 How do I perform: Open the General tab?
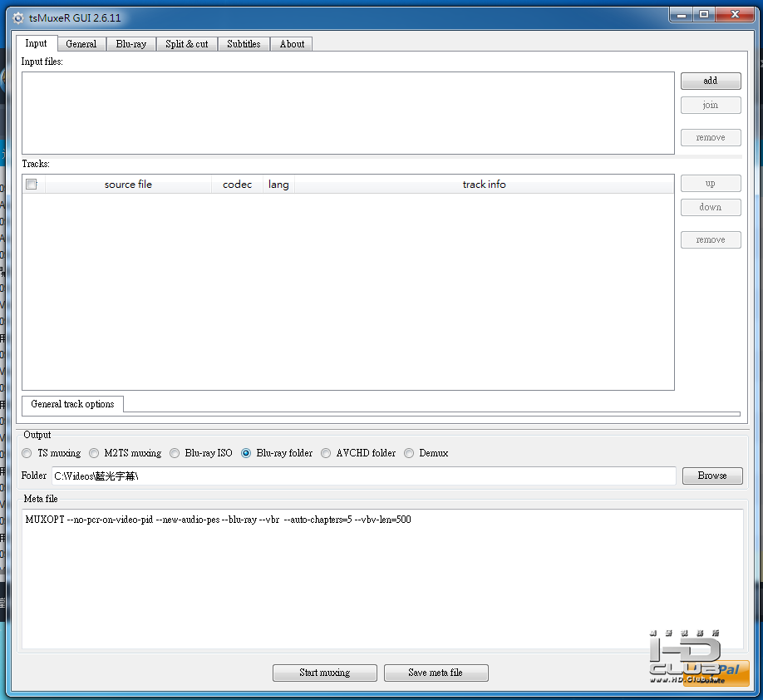pyautogui.click(x=81, y=44)
